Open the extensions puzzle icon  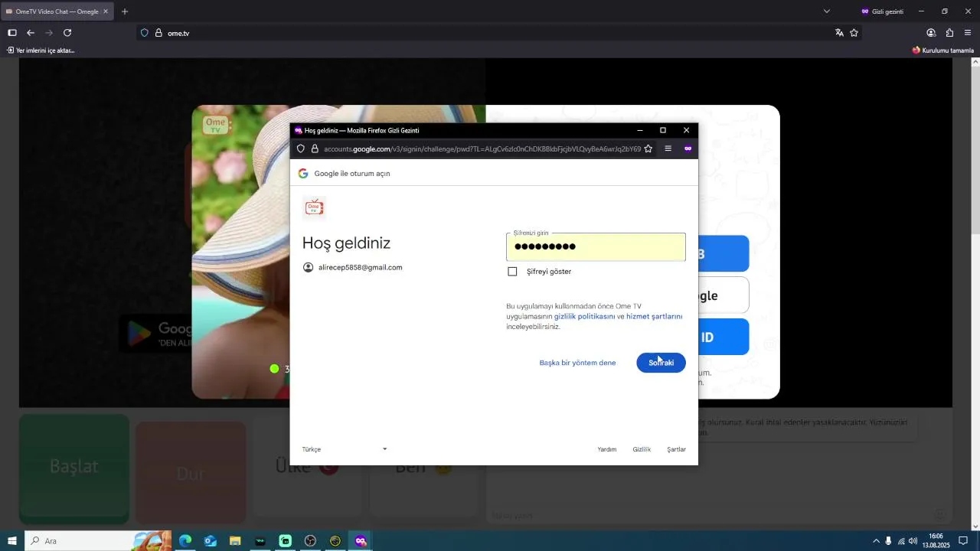coord(949,33)
